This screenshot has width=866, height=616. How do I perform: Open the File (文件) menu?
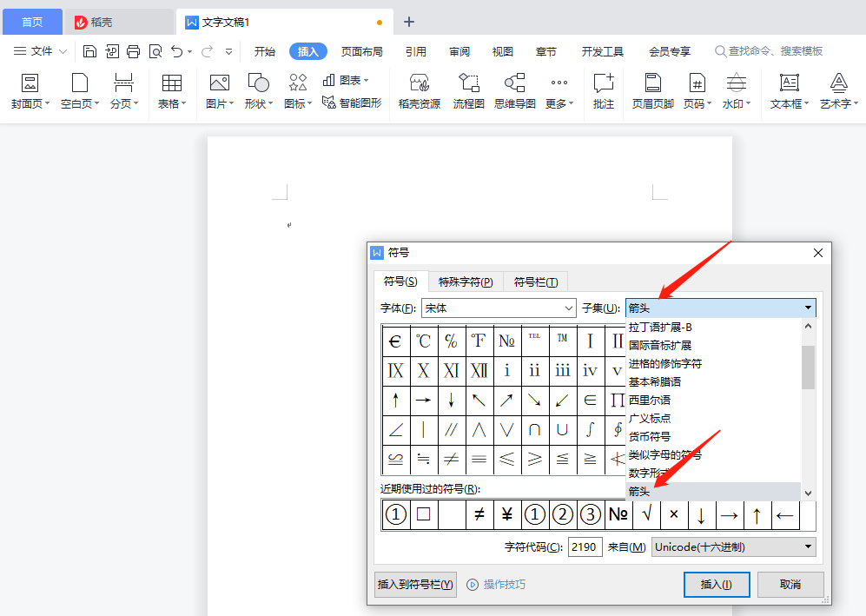point(40,51)
